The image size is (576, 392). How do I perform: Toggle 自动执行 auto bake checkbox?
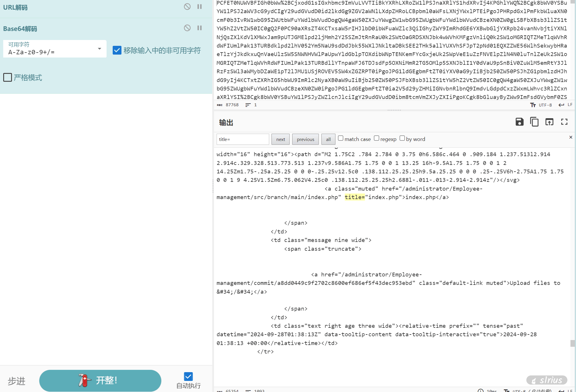(x=188, y=376)
